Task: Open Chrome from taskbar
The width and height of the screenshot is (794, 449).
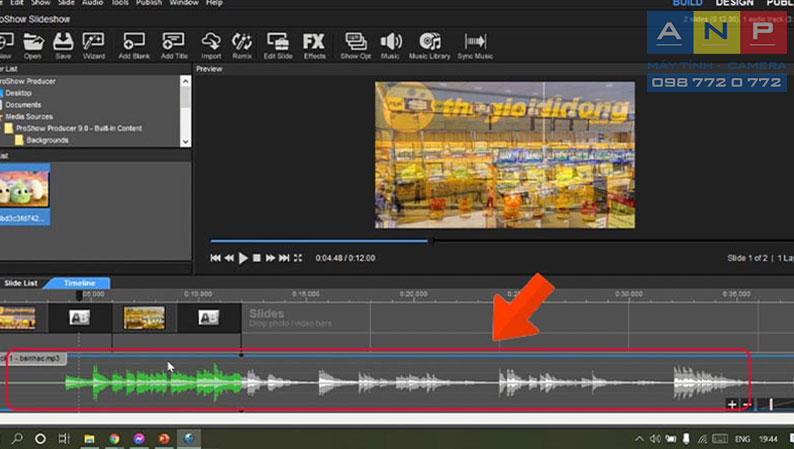Action: [114, 438]
